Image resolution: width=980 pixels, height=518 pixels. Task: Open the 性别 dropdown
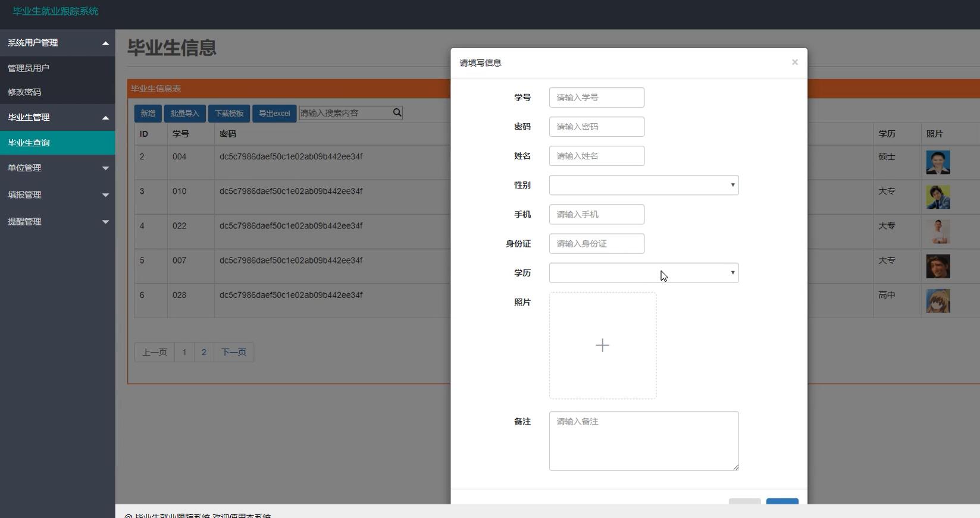[x=643, y=185]
